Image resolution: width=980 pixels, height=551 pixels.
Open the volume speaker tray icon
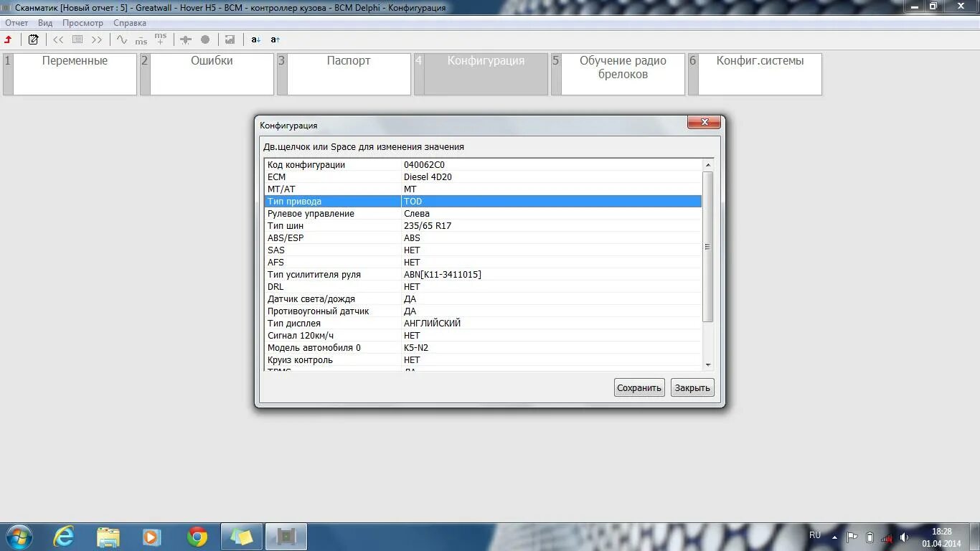[x=904, y=537]
